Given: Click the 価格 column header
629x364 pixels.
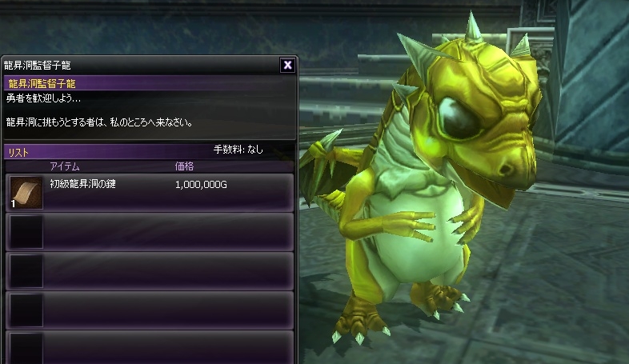Looking at the screenshot, I should pos(184,166).
